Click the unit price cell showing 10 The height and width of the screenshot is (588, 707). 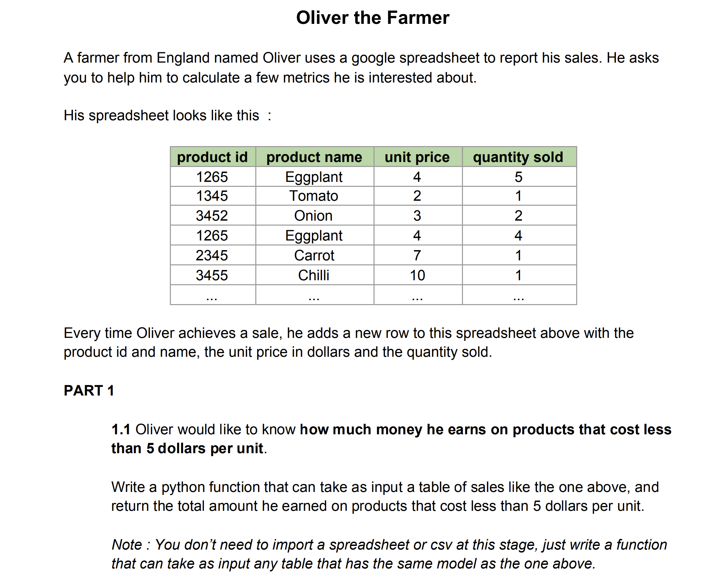[418, 275]
